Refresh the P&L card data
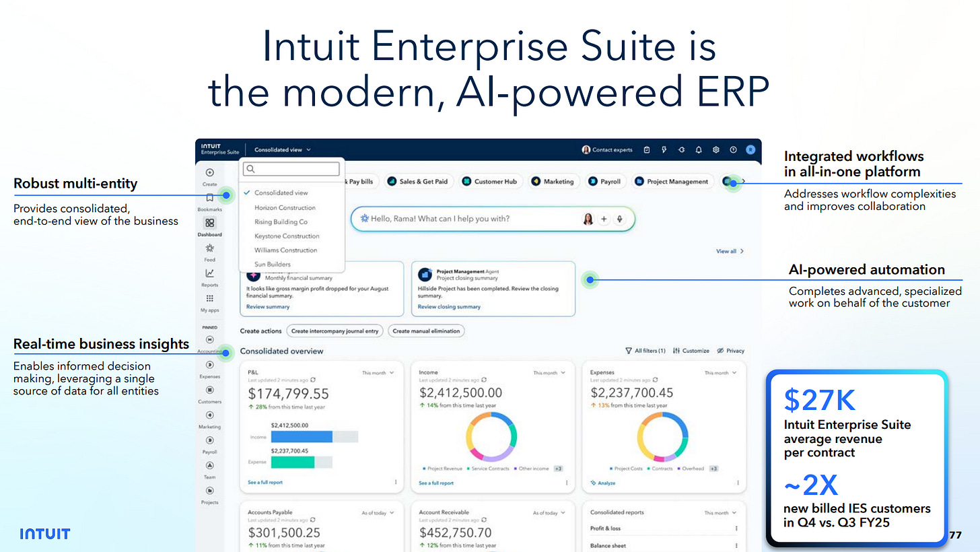This screenshot has width=980, height=552. coord(312,380)
